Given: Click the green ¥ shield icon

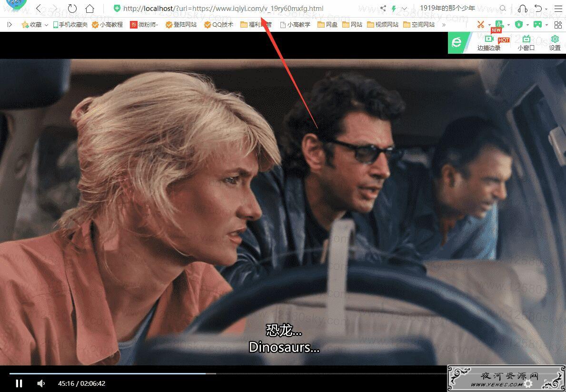Looking at the screenshot, I should [519, 25].
